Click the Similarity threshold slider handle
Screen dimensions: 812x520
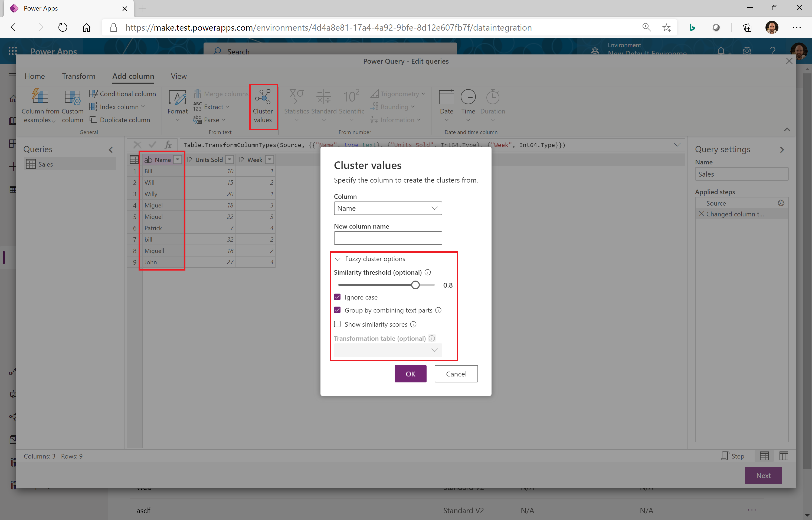pos(415,285)
